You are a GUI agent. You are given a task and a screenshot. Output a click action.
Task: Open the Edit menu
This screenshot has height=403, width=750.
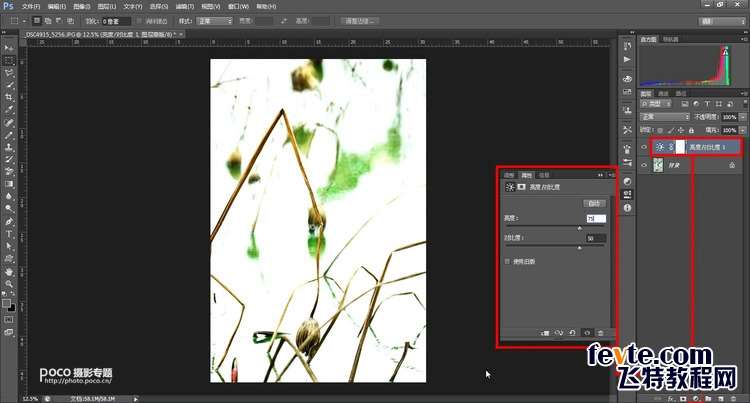click(x=57, y=6)
